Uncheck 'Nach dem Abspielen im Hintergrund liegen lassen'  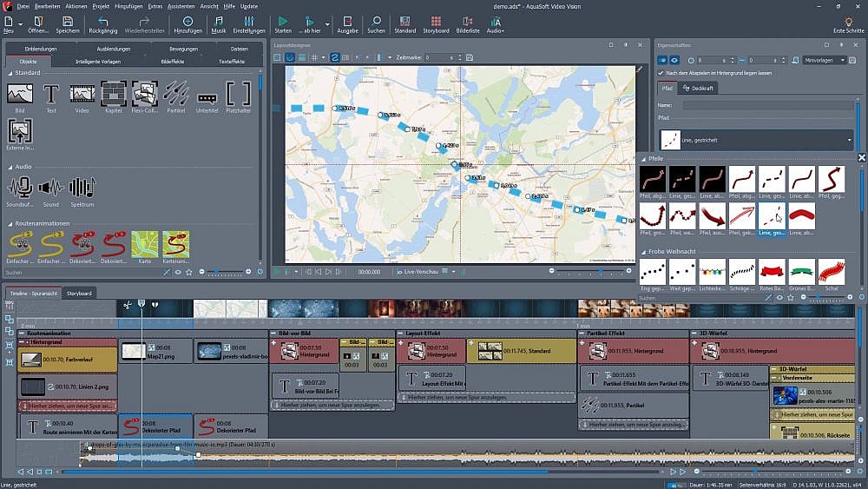pyautogui.click(x=661, y=73)
